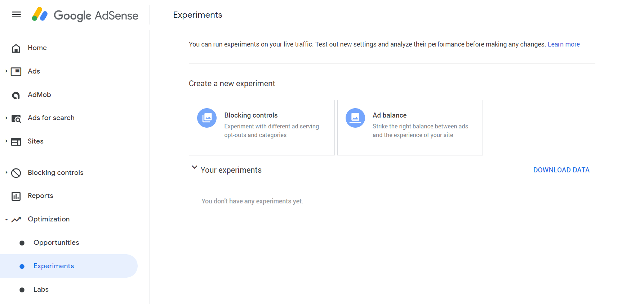Expand Blocking controls in sidebar
644x304 pixels.
(x=6, y=173)
